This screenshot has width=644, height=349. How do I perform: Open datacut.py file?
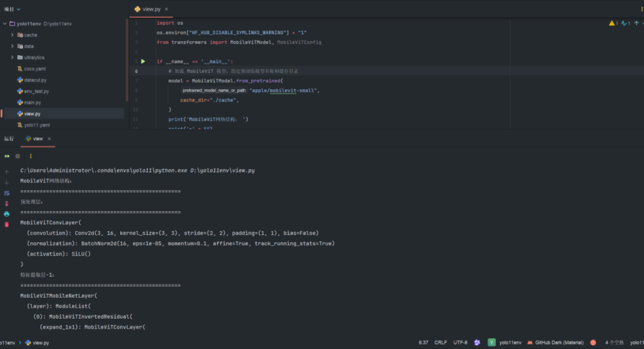35,80
